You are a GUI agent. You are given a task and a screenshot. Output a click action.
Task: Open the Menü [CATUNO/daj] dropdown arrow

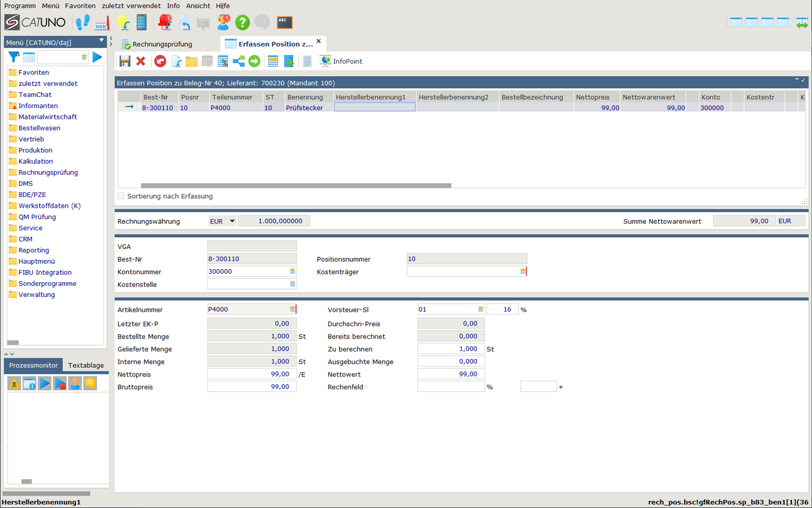101,41
